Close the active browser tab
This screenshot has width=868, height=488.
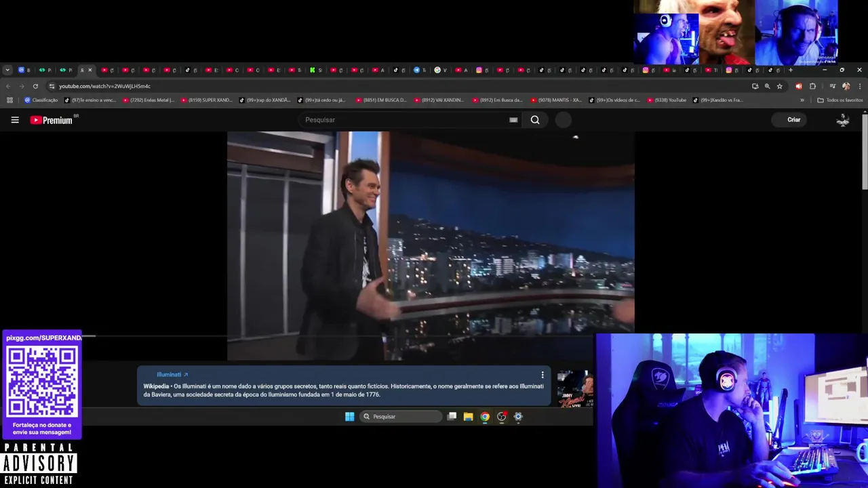point(90,70)
